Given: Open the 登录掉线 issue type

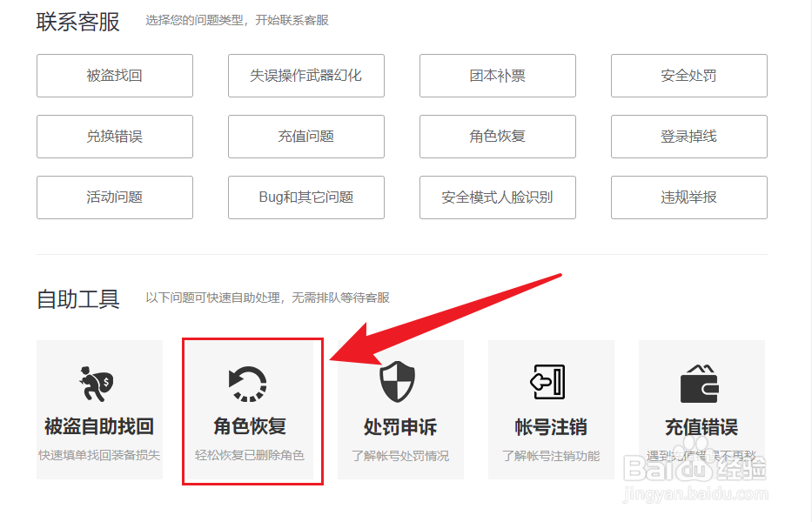Looking at the screenshot, I should 689,137.
